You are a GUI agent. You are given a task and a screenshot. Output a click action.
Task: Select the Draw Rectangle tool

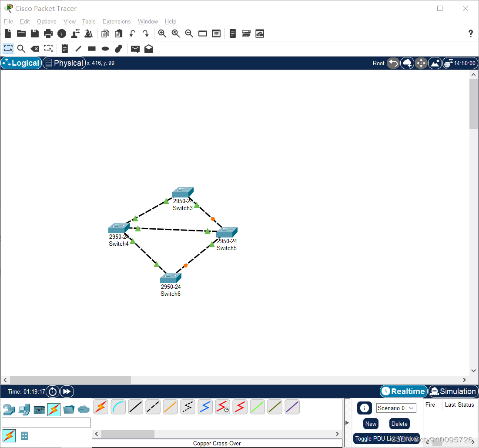[92, 49]
